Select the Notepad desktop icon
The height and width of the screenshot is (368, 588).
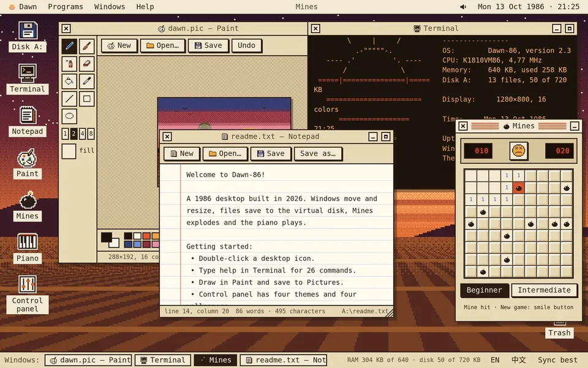coord(28,121)
